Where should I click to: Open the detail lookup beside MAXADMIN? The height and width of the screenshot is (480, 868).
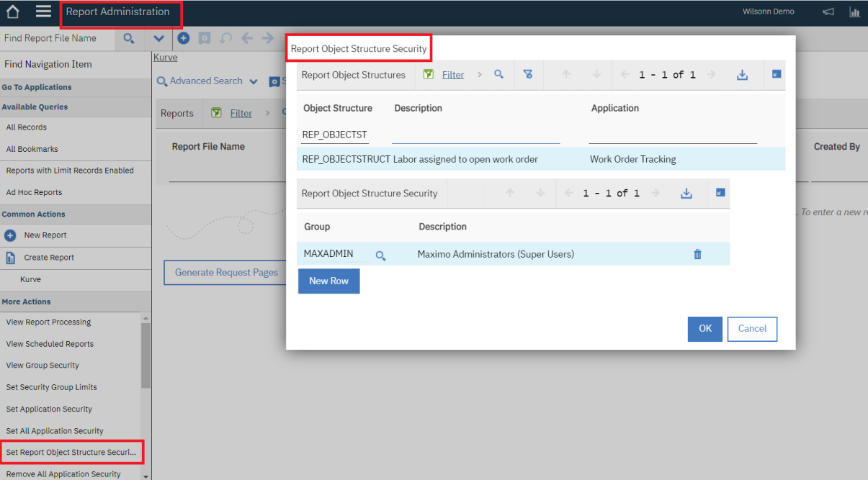coord(380,254)
